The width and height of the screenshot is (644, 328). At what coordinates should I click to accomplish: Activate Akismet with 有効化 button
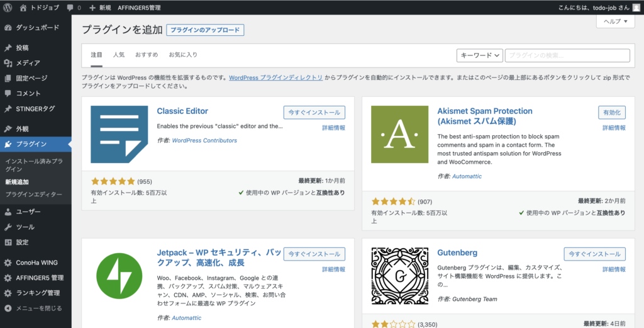[612, 112]
